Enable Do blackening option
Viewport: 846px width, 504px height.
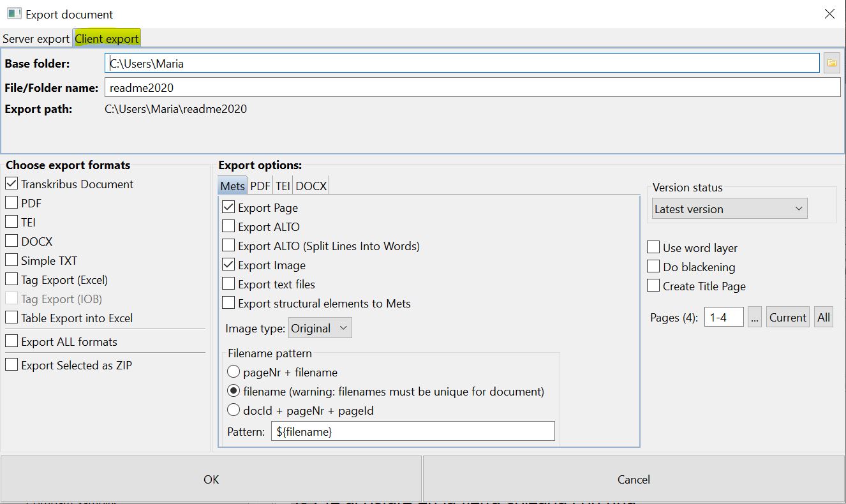coord(653,267)
